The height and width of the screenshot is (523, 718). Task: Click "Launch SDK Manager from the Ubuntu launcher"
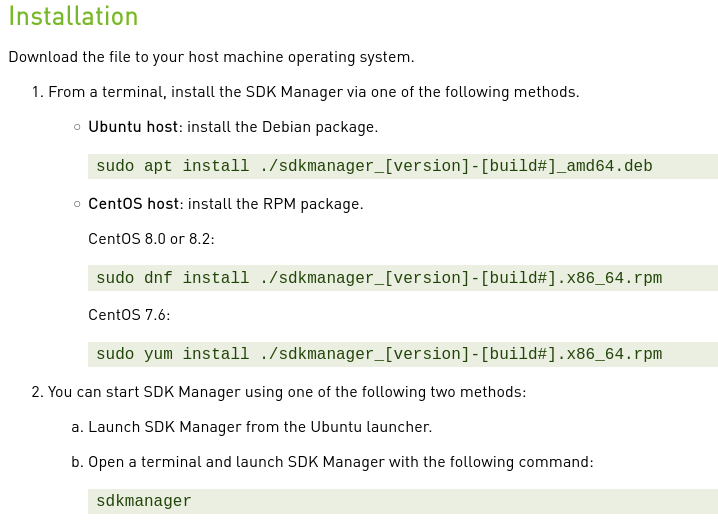pos(260,427)
